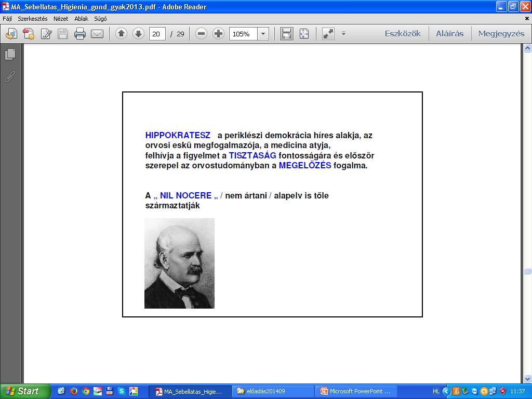The height and width of the screenshot is (399, 532).
Task: Click the vertical scrollbar down arrow
Action: point(528,379)
